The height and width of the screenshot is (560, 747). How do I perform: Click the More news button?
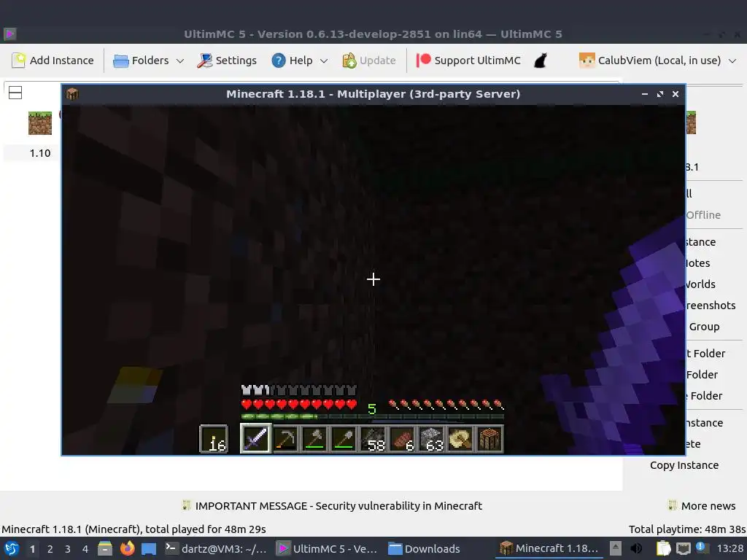[701, 506]
